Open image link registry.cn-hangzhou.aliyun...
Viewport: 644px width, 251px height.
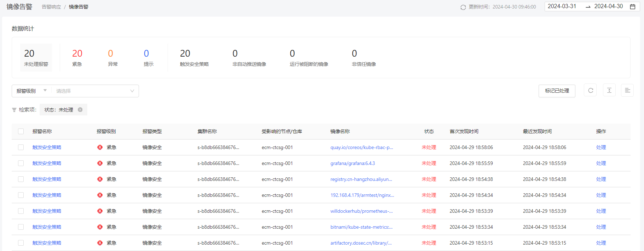click(x=361, y=179)
